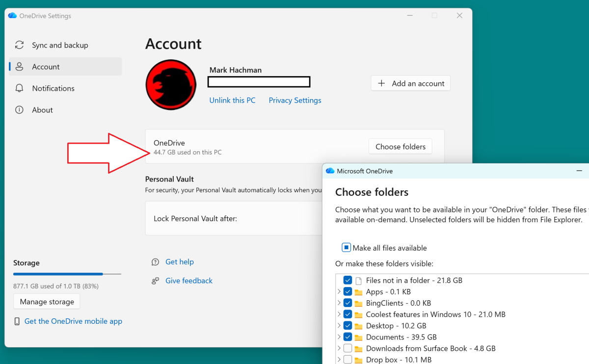Click the plus icon on Add an account
The width and height of the screenshot is (589, 364).
point(381,83)
